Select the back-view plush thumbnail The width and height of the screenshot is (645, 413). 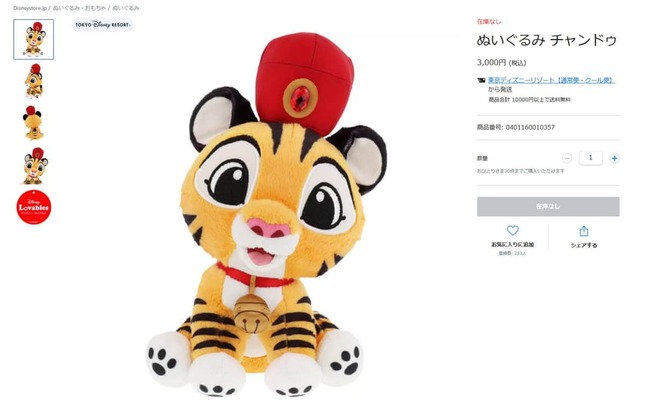point(34,122)
